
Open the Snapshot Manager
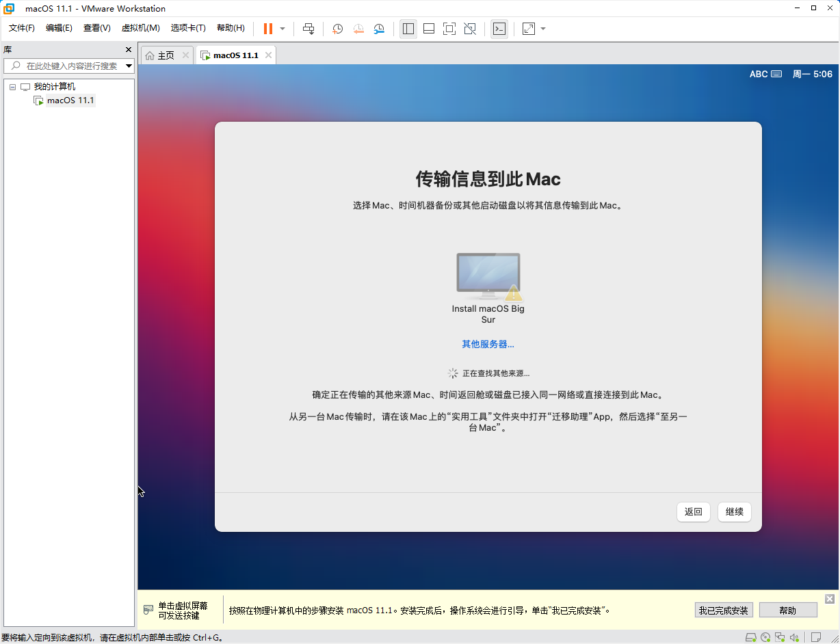(379, 28)
